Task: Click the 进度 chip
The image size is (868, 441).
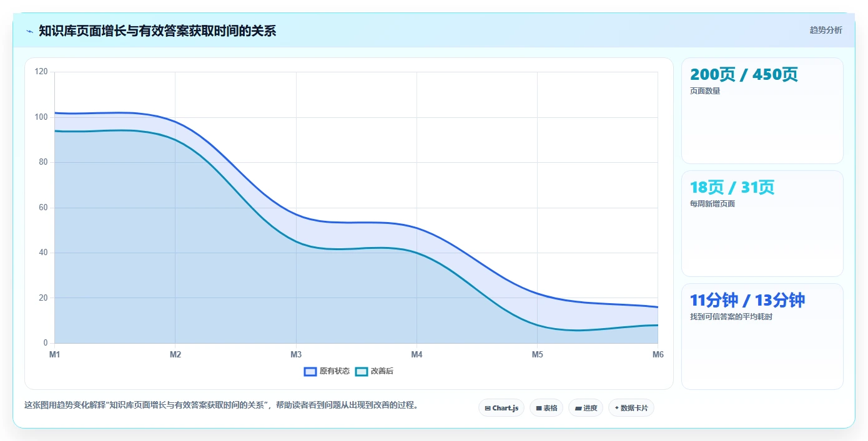Action: [586, 408]
